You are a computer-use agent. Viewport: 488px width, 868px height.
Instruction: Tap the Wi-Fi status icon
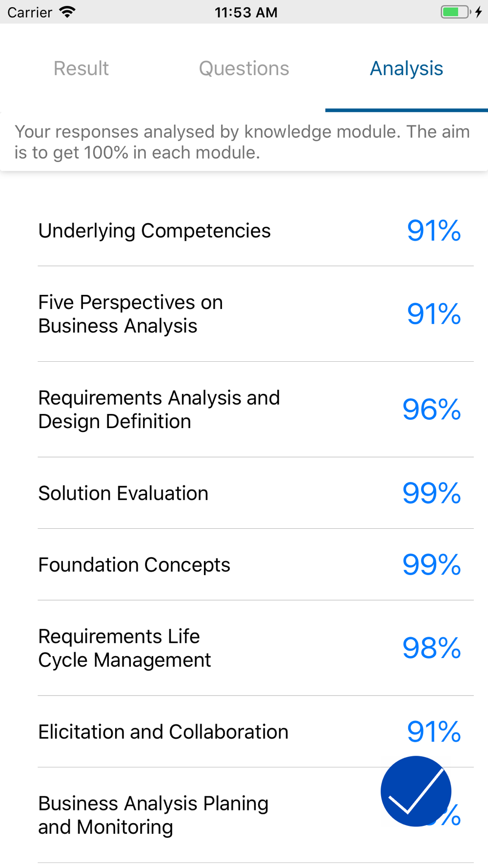pyautogui.click(x=67, y=12)
